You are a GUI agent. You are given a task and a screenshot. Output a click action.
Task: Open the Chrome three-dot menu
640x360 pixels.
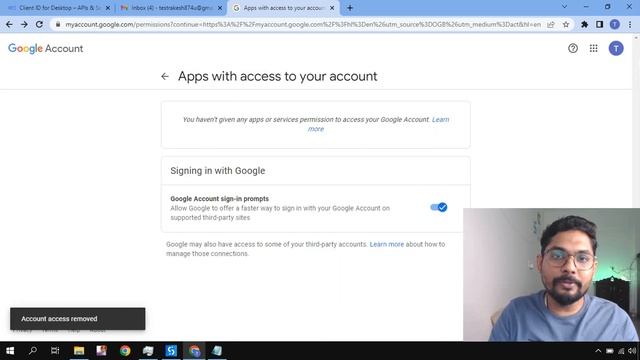[630, 24]
